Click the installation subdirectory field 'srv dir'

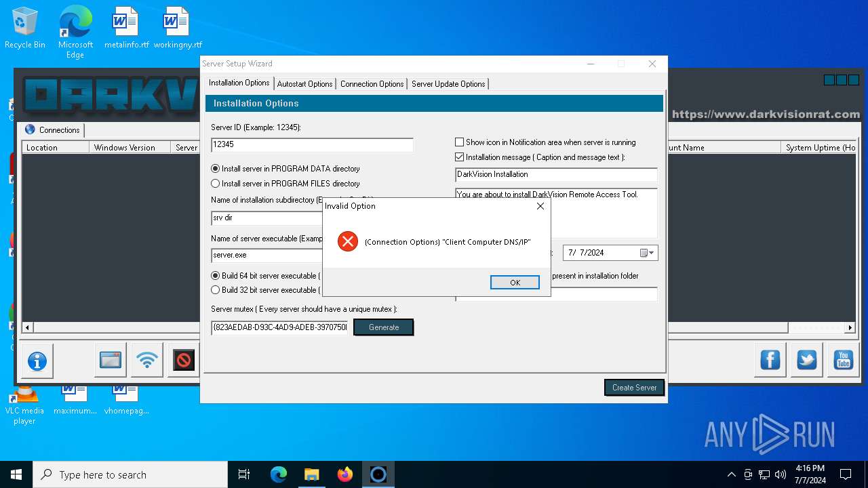(x=267, y=218)
